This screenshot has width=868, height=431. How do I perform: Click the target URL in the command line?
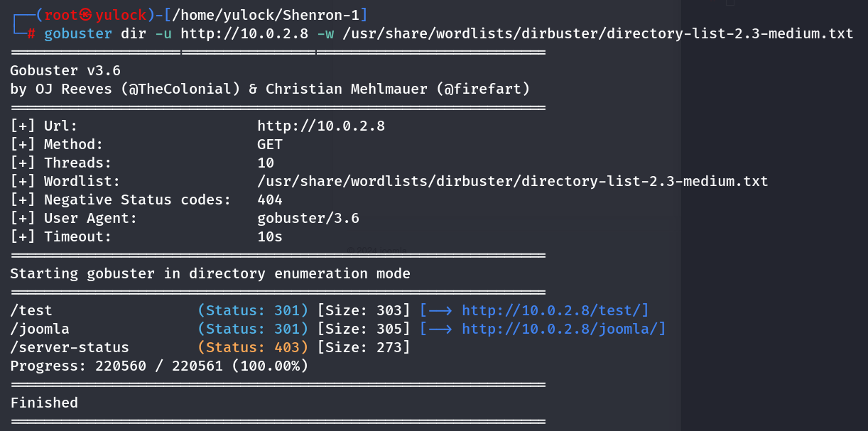click(x=244, y=33)
